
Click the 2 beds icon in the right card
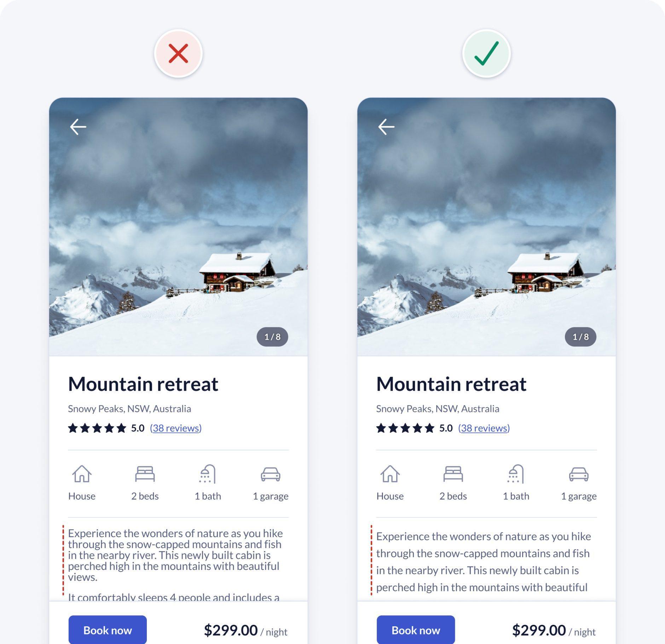click(x=453, y=474)
